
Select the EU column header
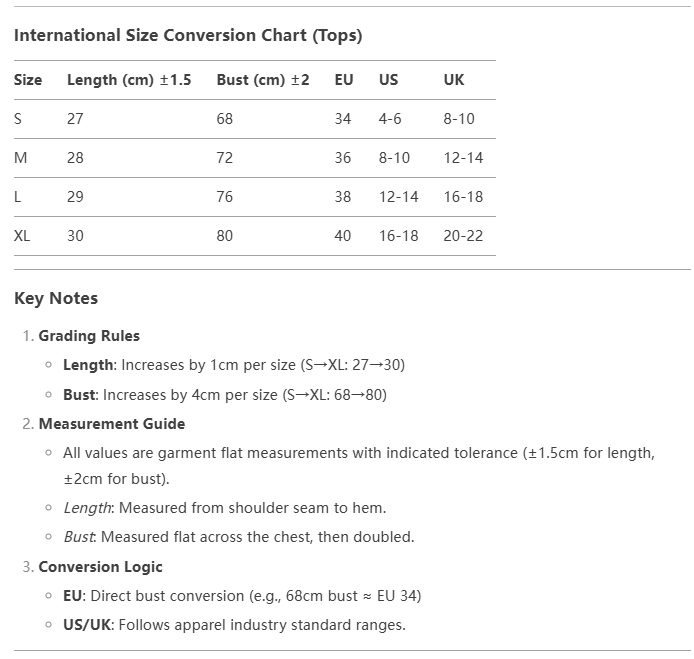(x=344, y=80)
